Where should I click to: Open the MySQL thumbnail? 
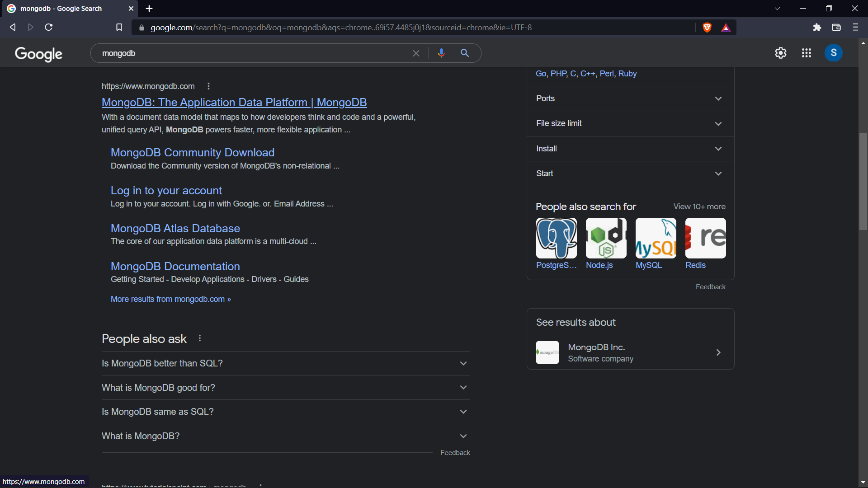click(656, 238)
